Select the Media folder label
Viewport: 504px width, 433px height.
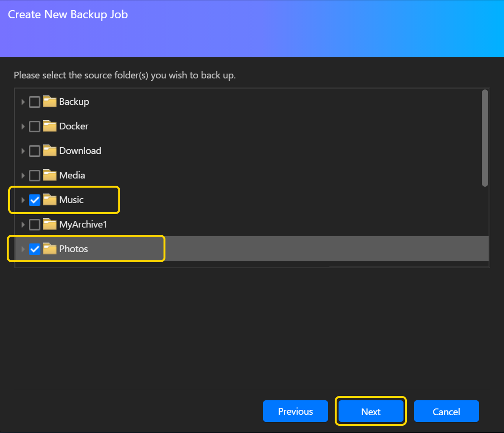click(72, 175)
